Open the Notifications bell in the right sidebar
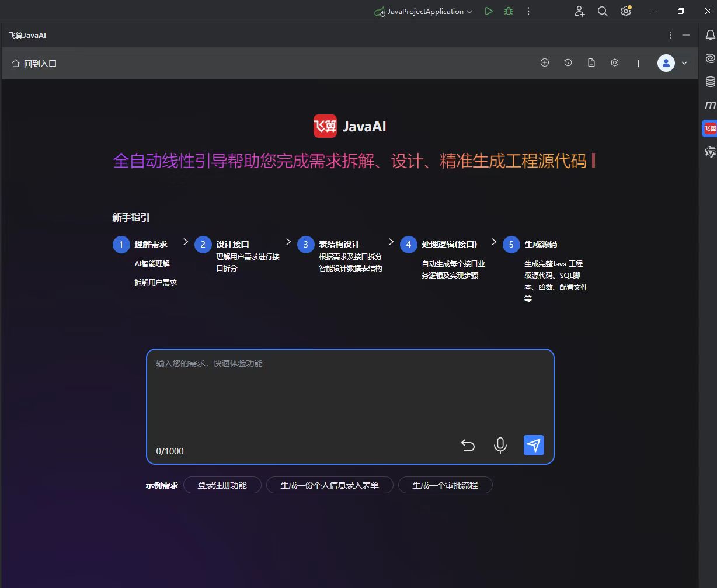The image size is (717, 588). pos(711,36)
